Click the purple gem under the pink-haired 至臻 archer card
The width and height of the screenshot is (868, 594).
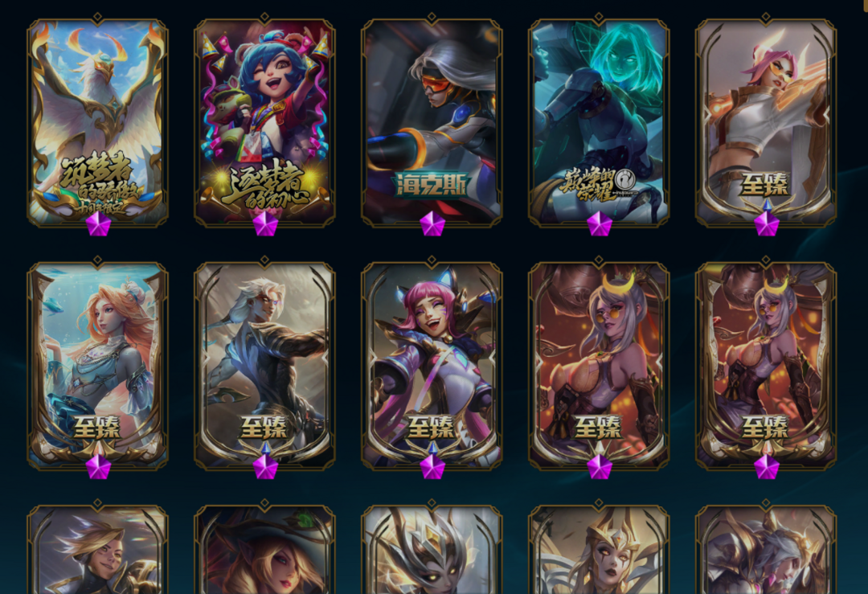(x=767, y=225)
